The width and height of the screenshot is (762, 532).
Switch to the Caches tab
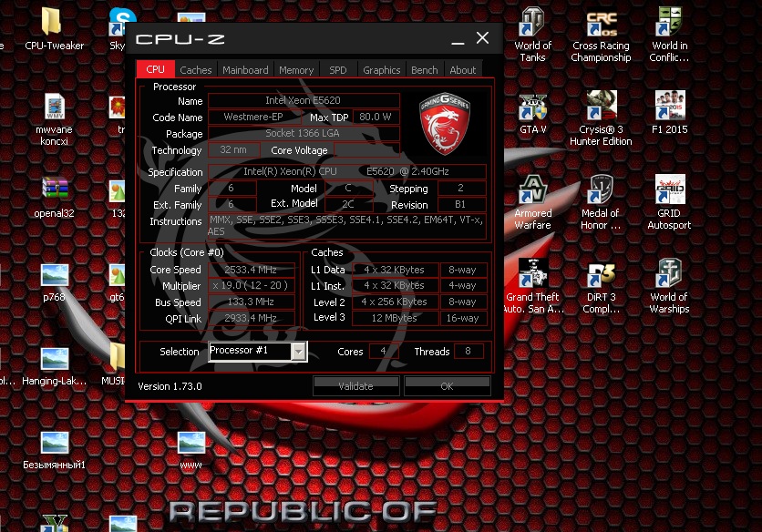(195, 70)
